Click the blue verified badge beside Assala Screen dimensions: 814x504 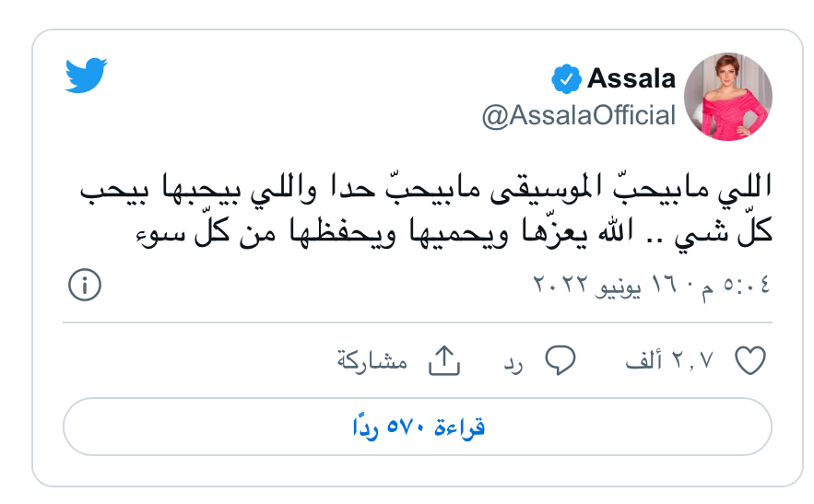pos(564,79)
